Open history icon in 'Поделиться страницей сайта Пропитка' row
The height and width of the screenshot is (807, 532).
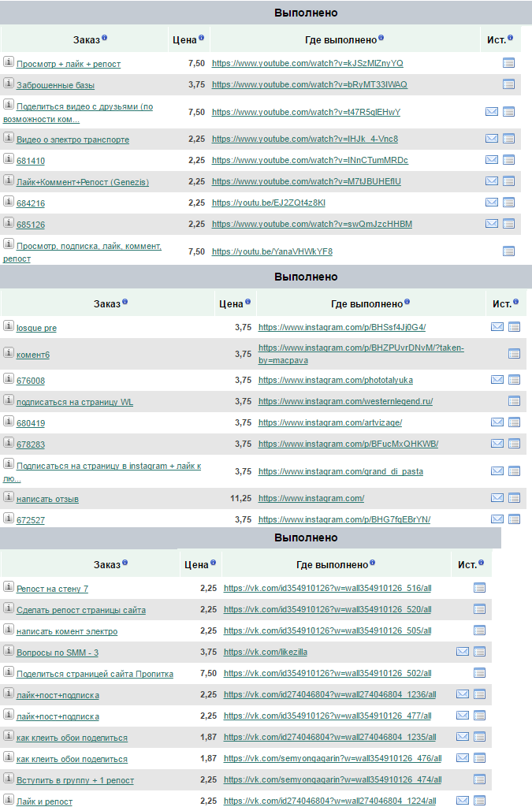(x=479, y=673)
